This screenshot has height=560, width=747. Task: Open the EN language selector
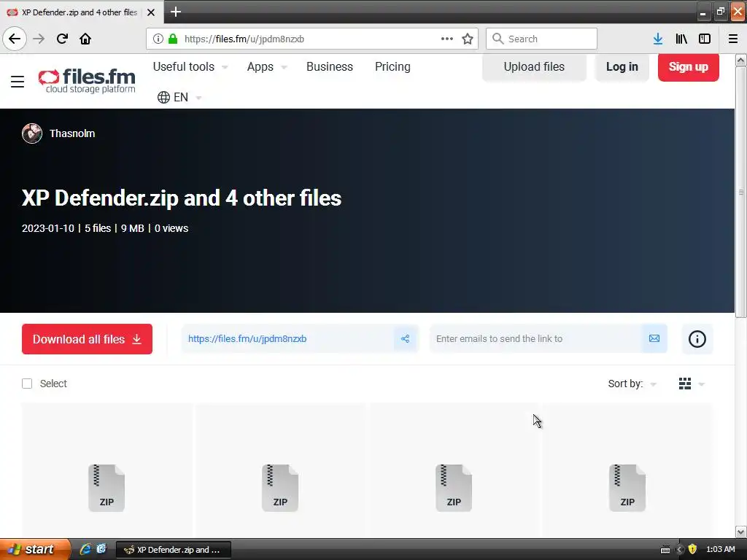[x=179, y=97]
